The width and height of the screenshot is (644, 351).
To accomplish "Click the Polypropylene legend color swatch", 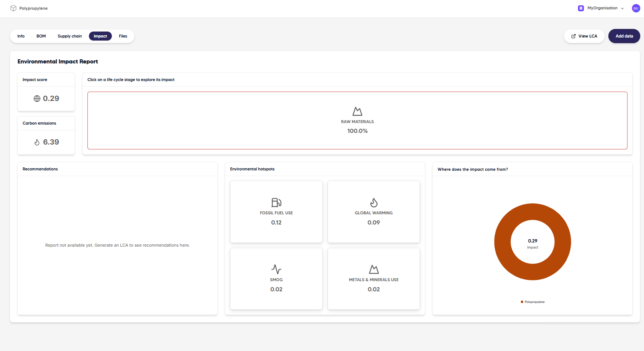I will click(x=522, y=302).
